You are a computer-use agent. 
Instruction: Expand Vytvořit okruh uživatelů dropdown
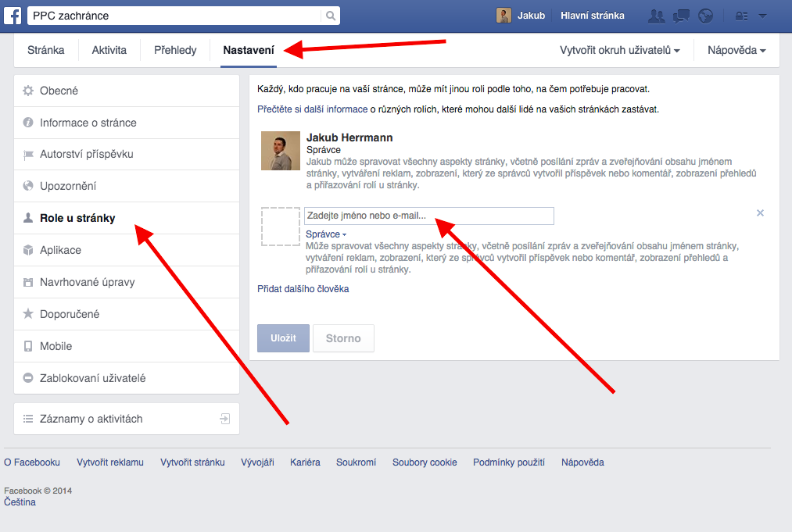pos(620,50)
